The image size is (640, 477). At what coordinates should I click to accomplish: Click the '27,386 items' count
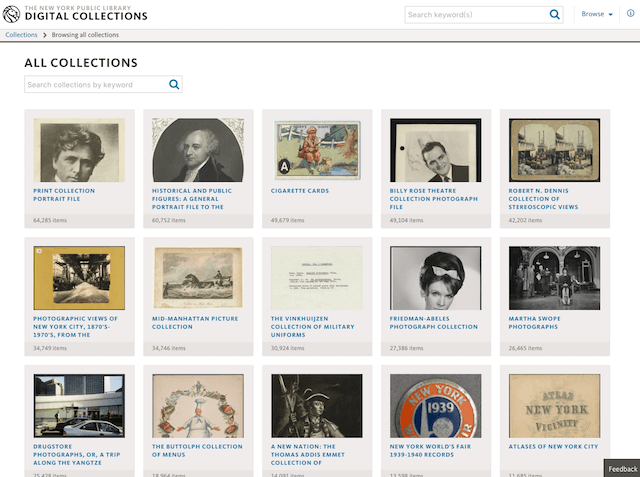tap(406, 348)
